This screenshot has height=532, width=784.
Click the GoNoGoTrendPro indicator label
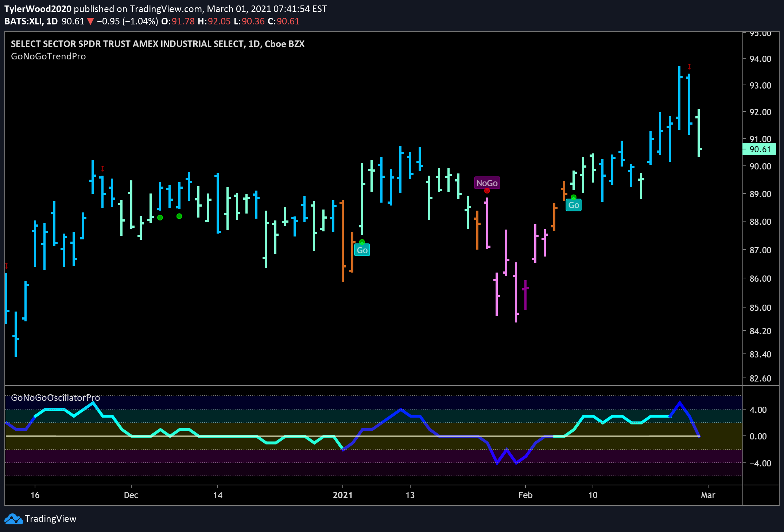pyautogui.click(x=48, y=56)
